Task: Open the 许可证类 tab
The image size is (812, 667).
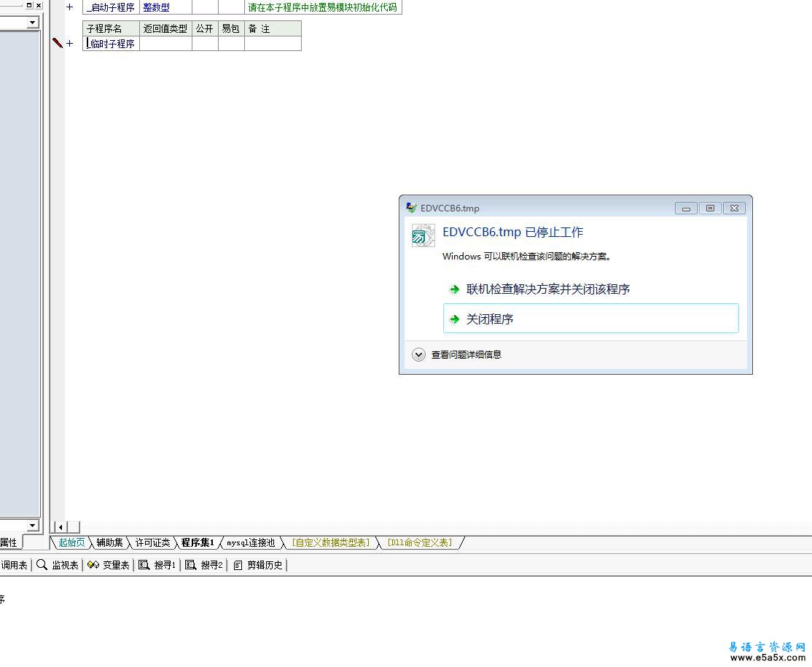Action: (x=153, y=543)
